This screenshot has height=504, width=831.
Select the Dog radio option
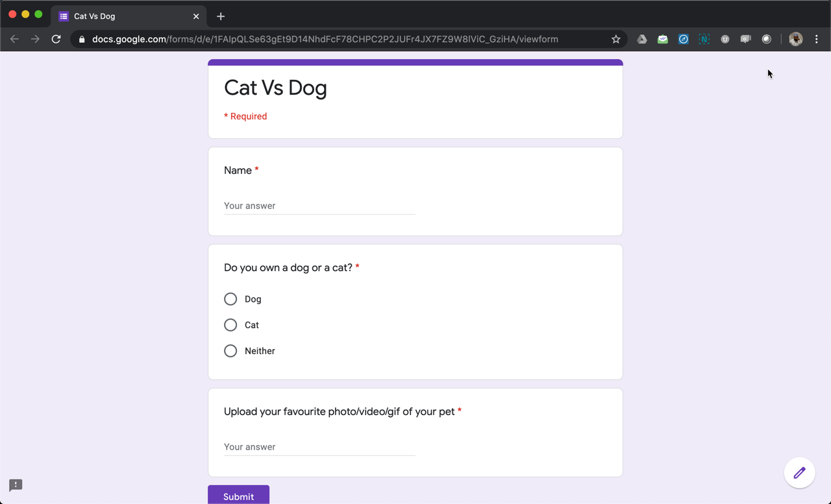[x=230, y=299]
